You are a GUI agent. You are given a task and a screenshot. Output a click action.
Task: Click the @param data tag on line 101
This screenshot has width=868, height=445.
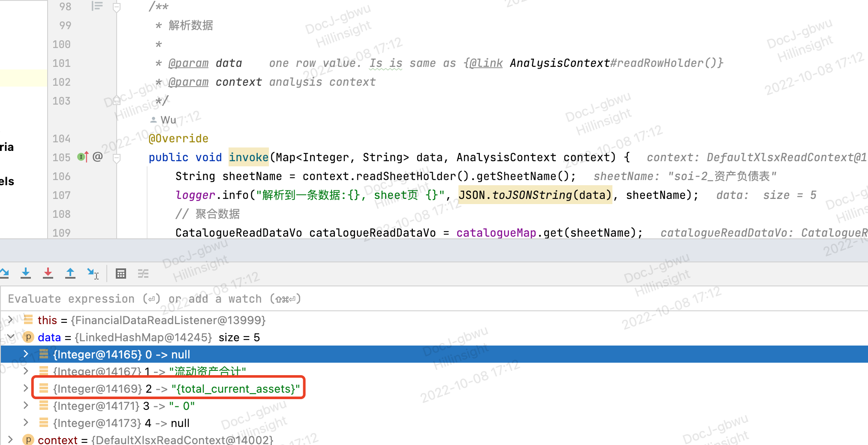click(205, 63)
